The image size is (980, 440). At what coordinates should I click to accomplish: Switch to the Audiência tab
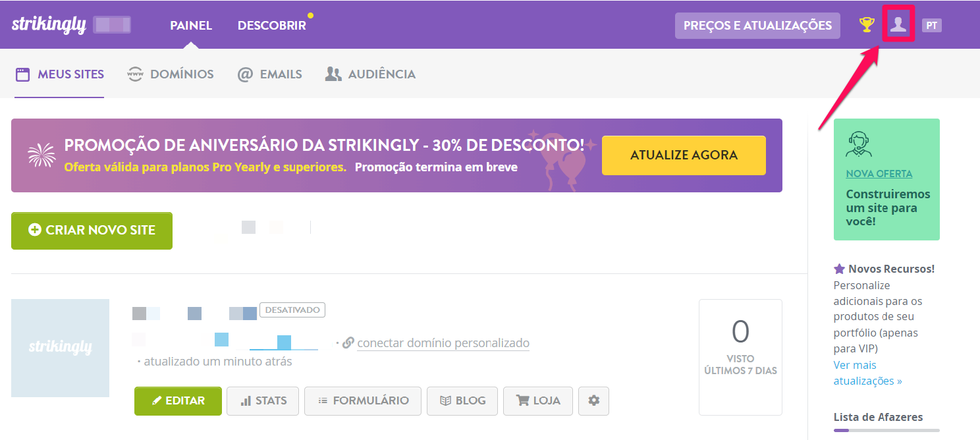370,74
